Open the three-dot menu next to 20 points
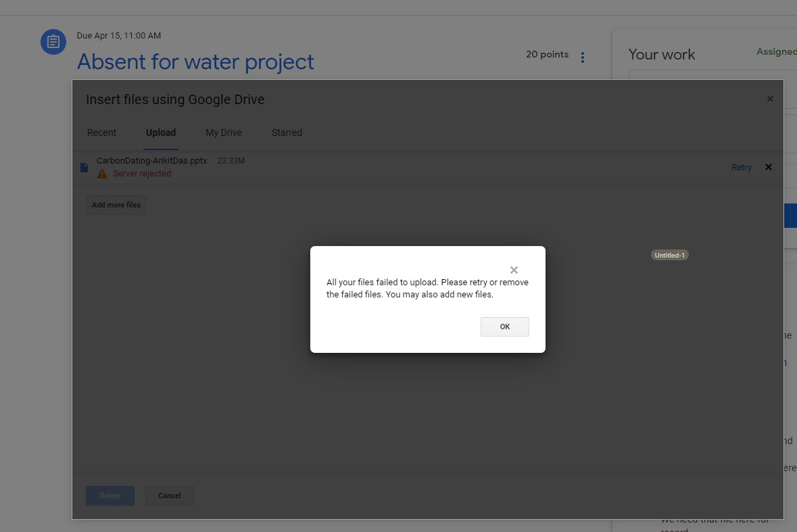This screenshot has width=797, height=532. point(583,57)
